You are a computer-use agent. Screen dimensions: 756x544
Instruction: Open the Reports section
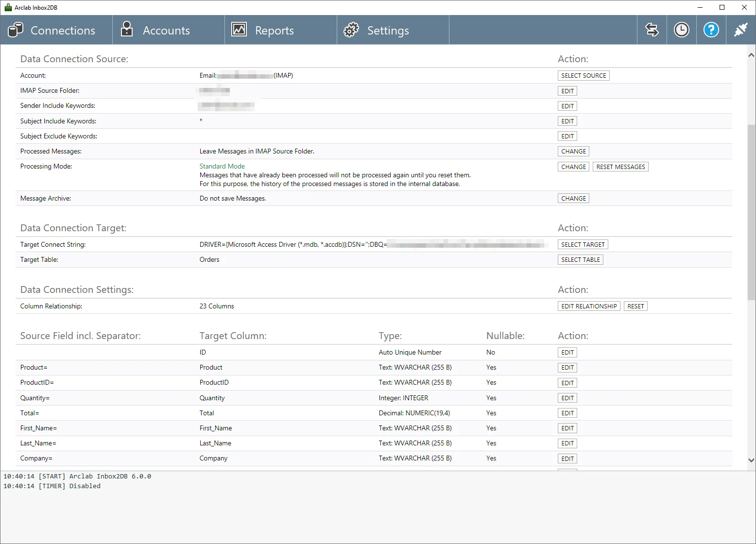[x=281, y=30]
